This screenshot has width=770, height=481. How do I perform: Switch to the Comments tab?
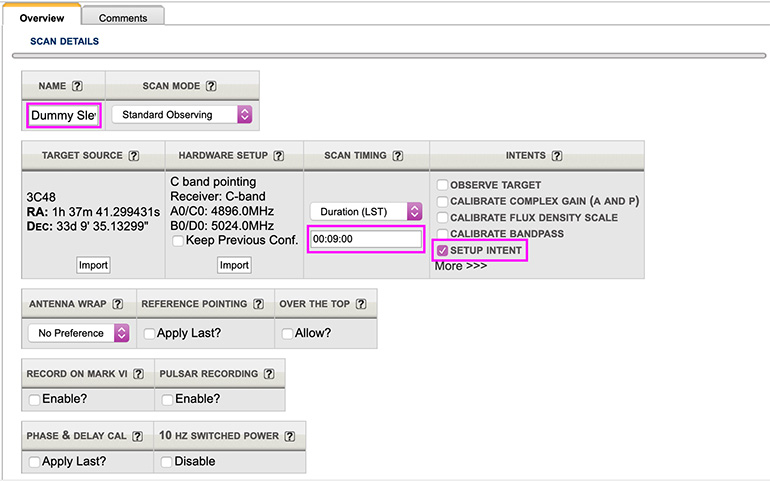pyautogui.click(x=122, y=17)
